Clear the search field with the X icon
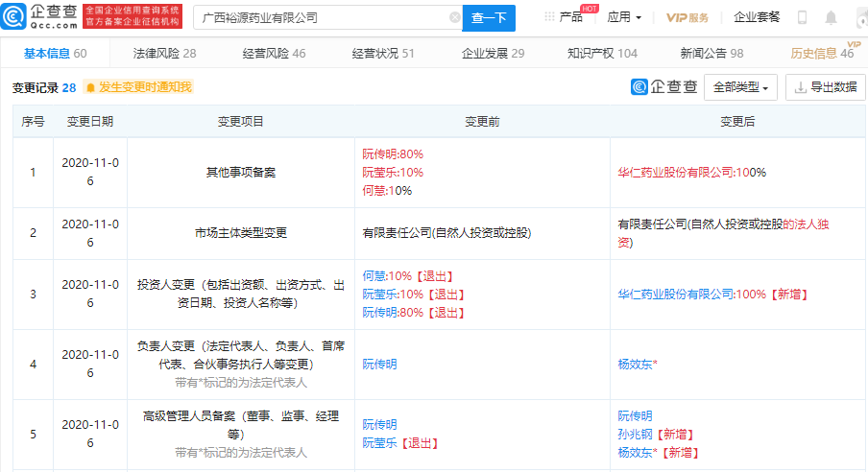 (454, 17)
